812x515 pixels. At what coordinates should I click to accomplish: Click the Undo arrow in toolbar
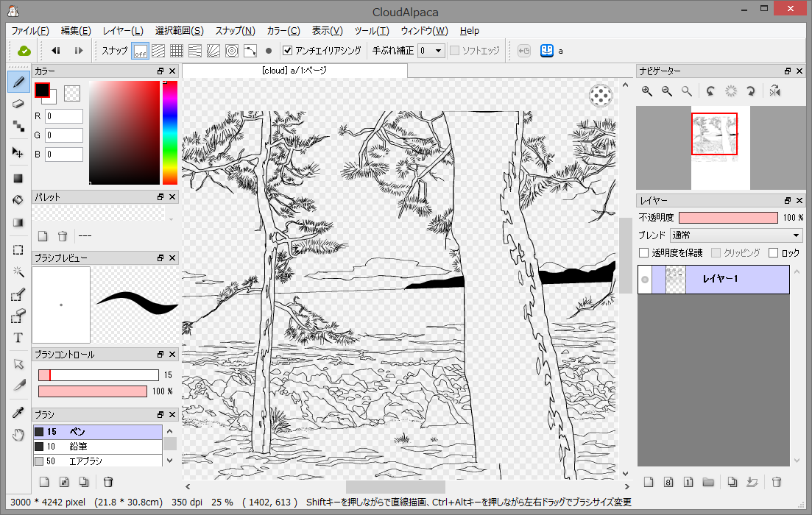pos(55,51)
